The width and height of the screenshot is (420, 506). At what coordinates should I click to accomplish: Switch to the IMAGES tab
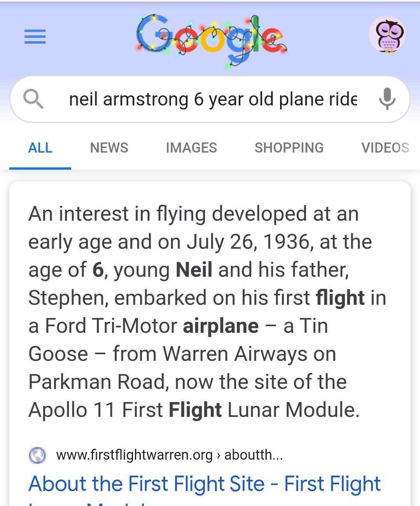[x=191, y=148]
